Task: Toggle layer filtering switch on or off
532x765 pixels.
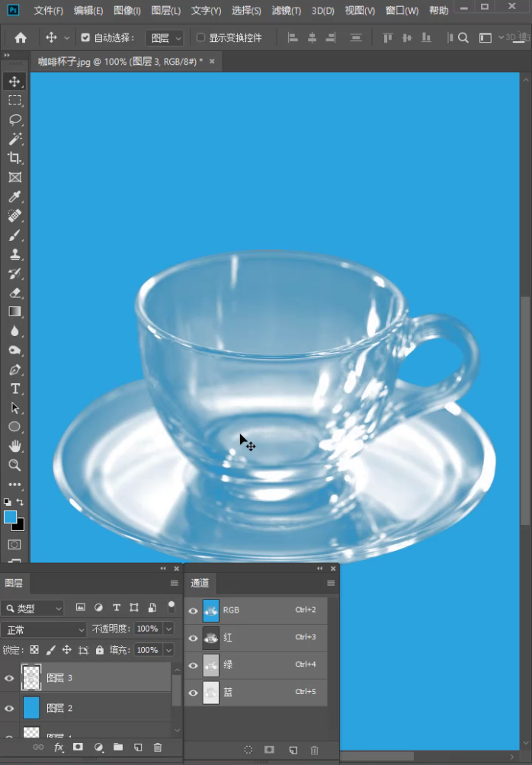Action: pos(171,607)
